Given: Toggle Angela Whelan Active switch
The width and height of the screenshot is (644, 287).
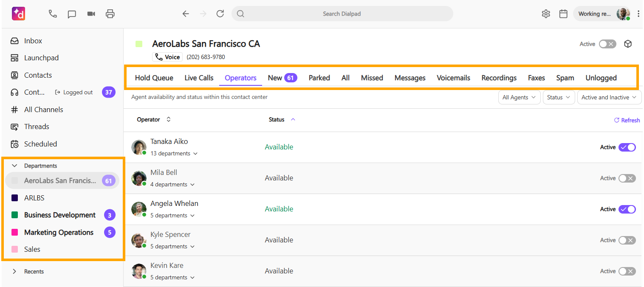Looking at the screenshot, I should click(627, 209).
